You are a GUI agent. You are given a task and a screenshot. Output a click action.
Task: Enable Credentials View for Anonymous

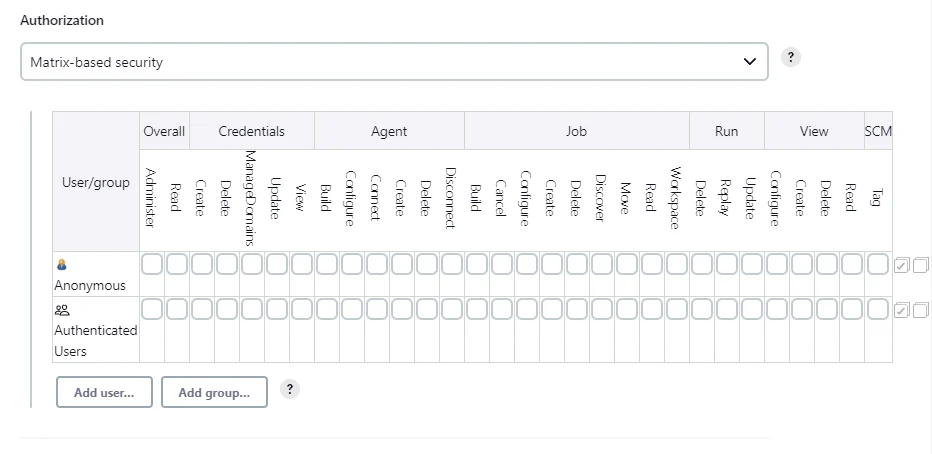coord(301,264)
